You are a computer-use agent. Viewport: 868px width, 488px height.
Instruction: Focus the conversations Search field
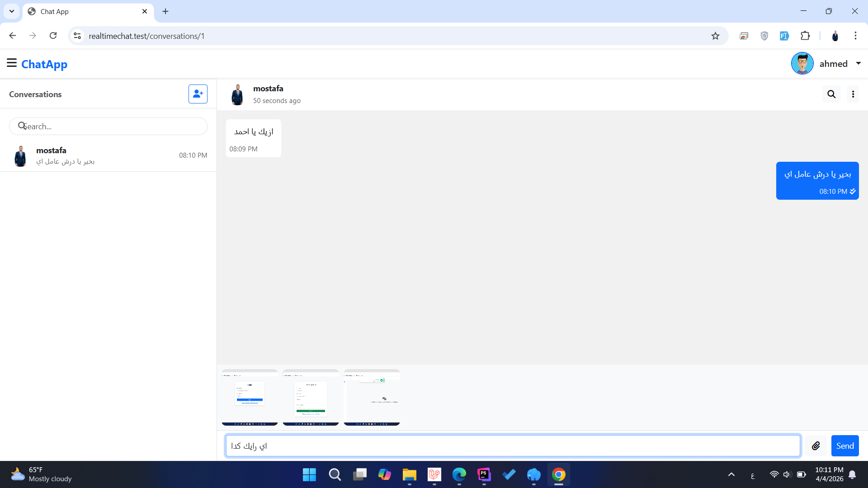pos(108,127)
